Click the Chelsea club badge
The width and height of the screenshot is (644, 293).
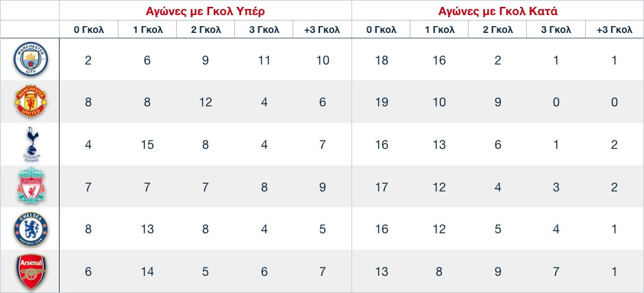click(29, 230)
